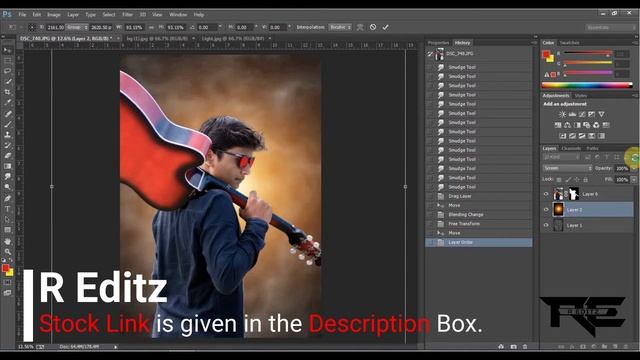Image resolution: width=640 pixels, height=360 pixels.
Task: Add a Brightness/Contrast adjustment
Action: [x=562, y=114]
